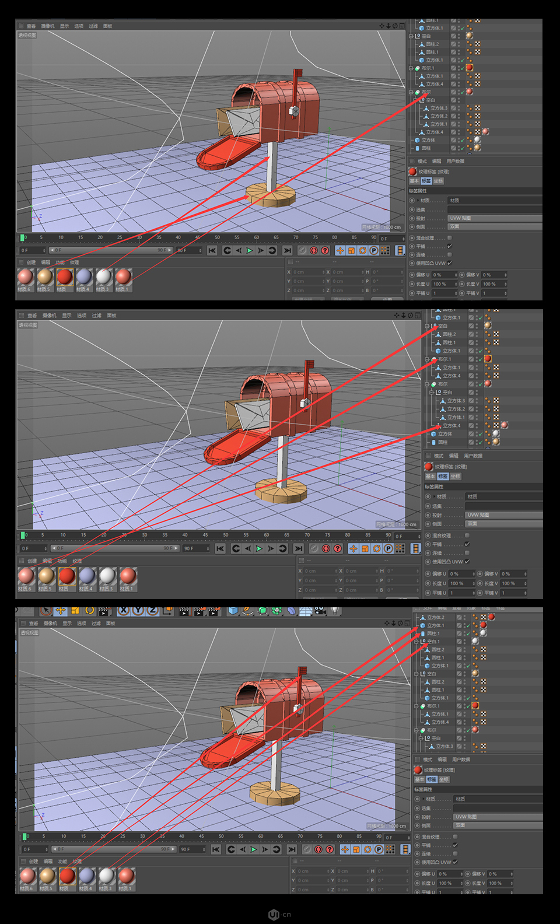Viewport: 560px width, 924px height.
Task: Toggle the scale key icon in the middle screenshot
Action: tap(365, 548)
